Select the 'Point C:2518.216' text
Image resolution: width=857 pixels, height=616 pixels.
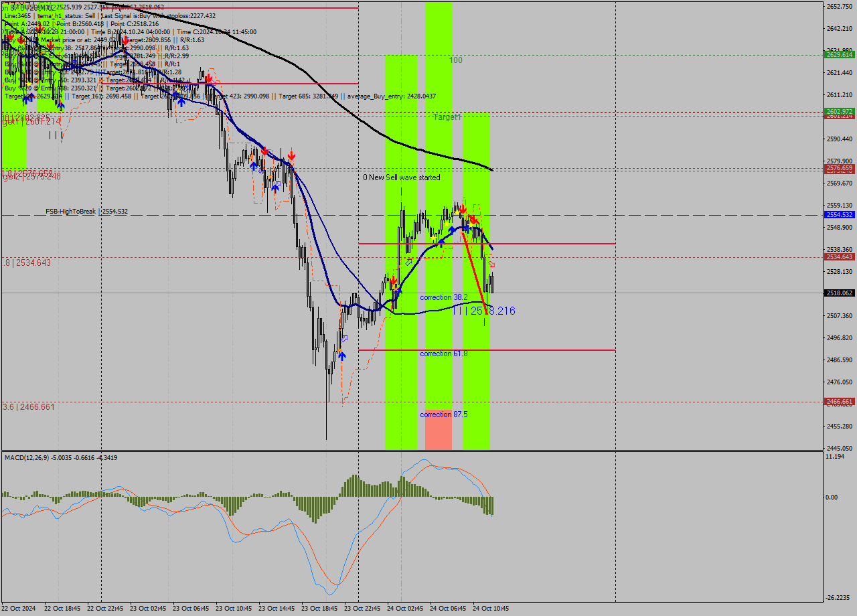tap(135, 23)
